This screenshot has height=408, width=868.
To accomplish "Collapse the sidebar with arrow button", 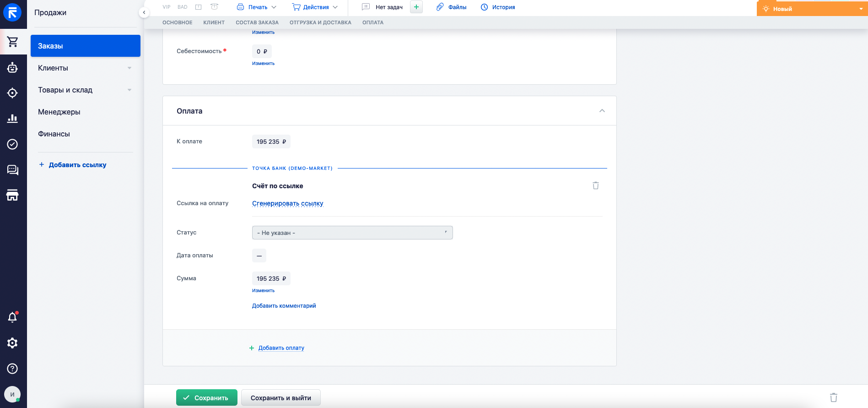I will click(144, 12).
